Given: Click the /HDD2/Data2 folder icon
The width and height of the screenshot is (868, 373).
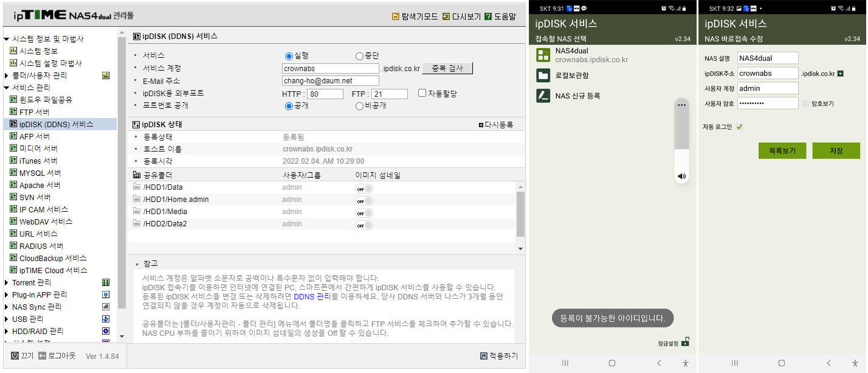Looking at the screenshot, I should click(137, 223).
